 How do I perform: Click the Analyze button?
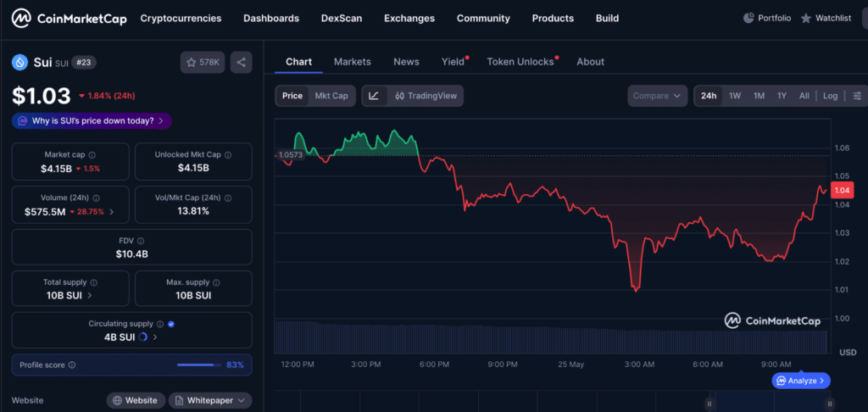click(x=801, y=381)
